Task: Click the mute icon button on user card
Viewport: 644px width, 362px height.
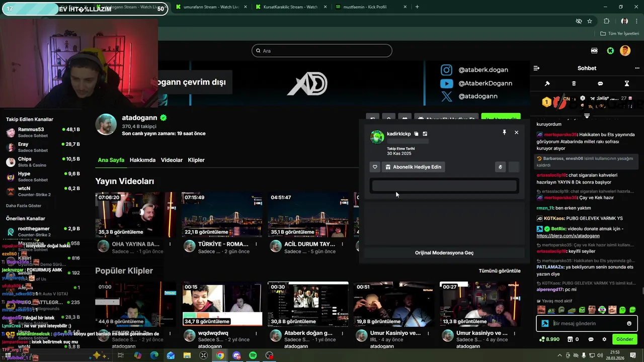Action: tap(500, 167)
